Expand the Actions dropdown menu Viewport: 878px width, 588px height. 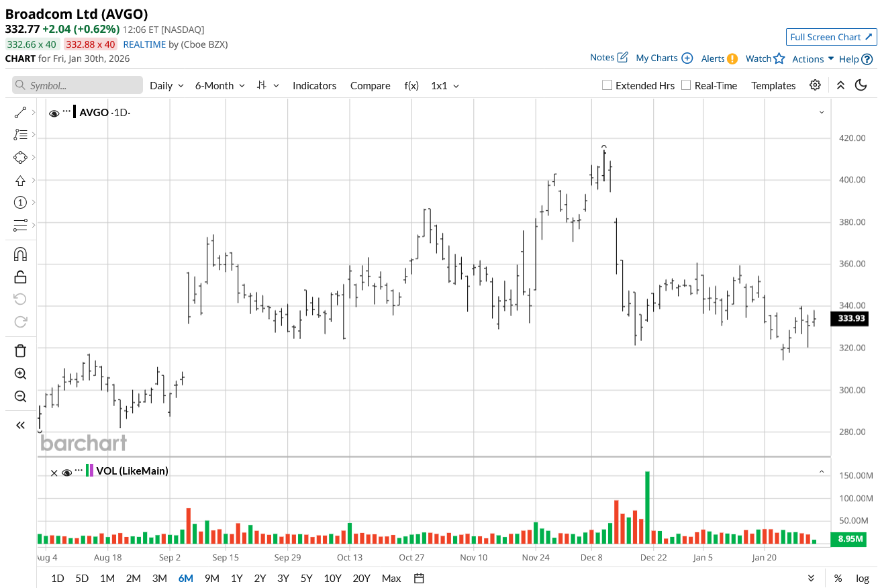813,59
